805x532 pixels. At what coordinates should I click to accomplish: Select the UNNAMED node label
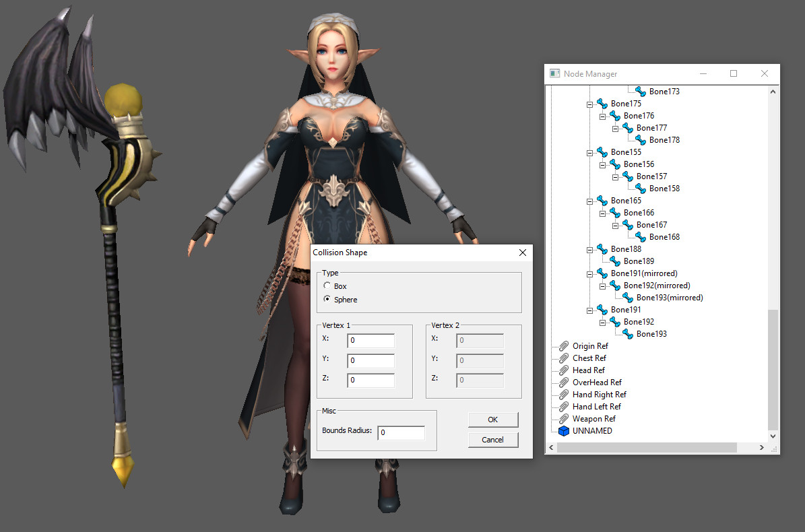tap(592, 431)
